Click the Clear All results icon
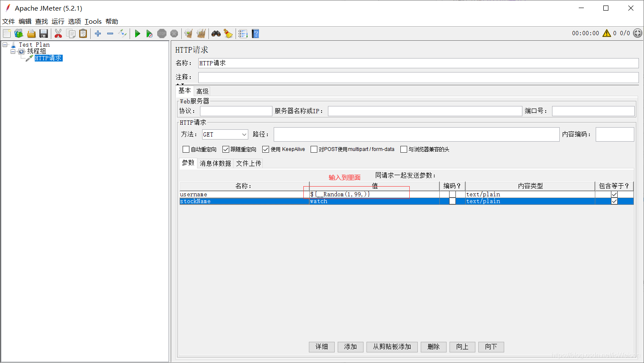The image size is (644, 363). click(x=201, y=34)
